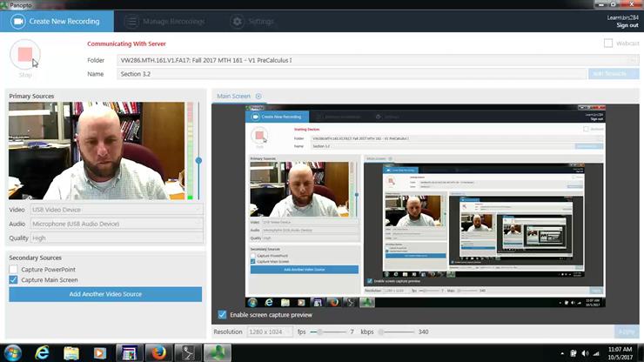This screenshot has height=362, width=644.
Task: Open the Video source dropdown
Action: click(x=117, y=210)
